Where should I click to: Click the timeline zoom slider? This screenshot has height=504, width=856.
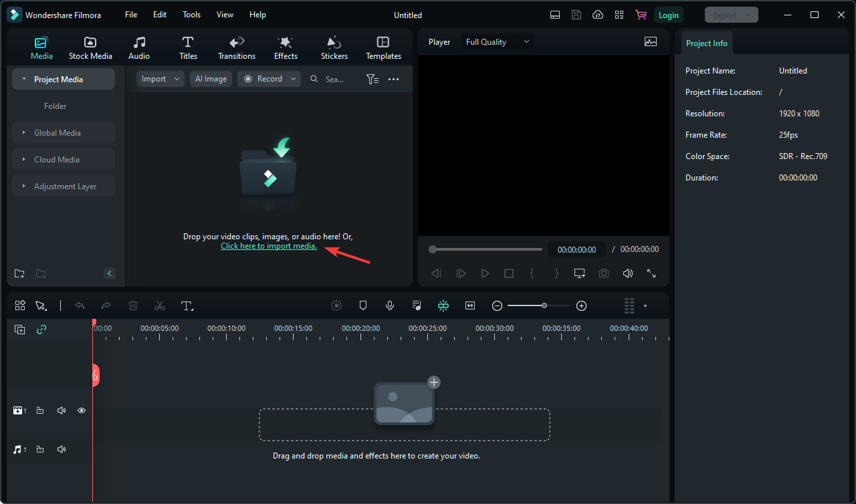539,305
